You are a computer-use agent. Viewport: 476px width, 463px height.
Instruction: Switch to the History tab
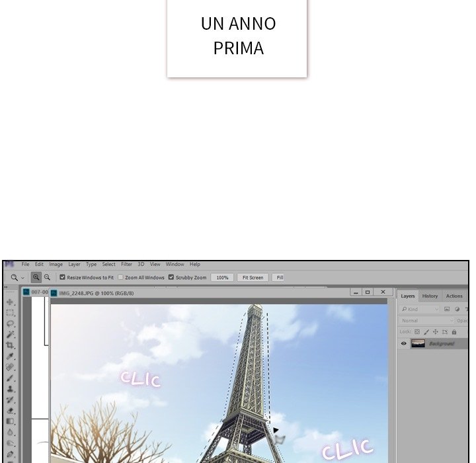point(430,296)
